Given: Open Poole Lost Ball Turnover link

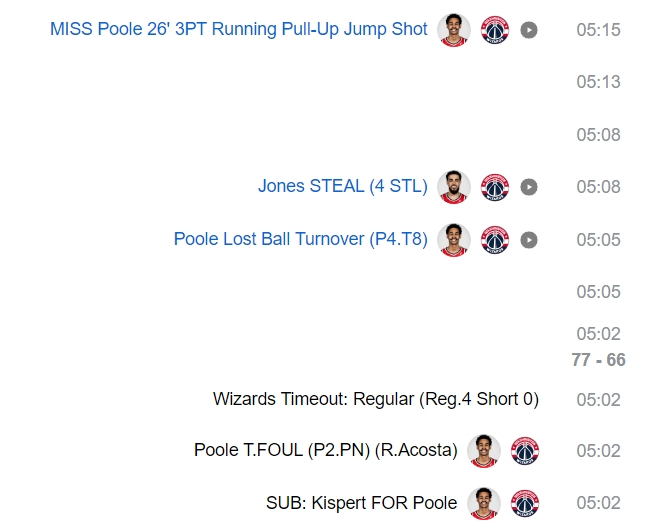Looking at the screenshot, I should click(300, 240).
